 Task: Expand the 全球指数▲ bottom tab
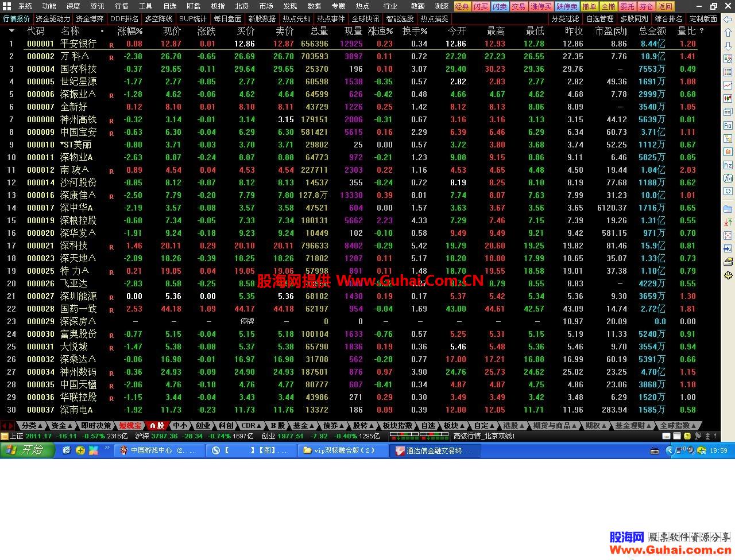[678, 426]
